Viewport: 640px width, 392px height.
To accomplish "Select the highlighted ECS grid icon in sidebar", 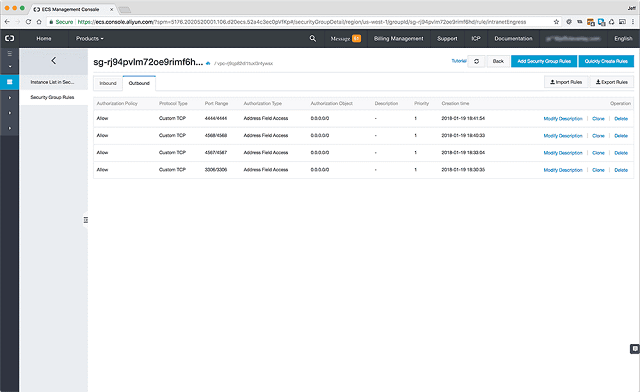I will click(x=9, y=82).
